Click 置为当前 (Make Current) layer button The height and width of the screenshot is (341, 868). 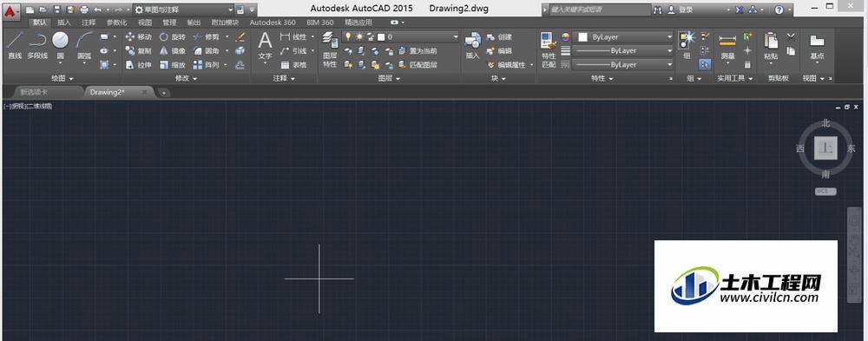coord(418,51)
